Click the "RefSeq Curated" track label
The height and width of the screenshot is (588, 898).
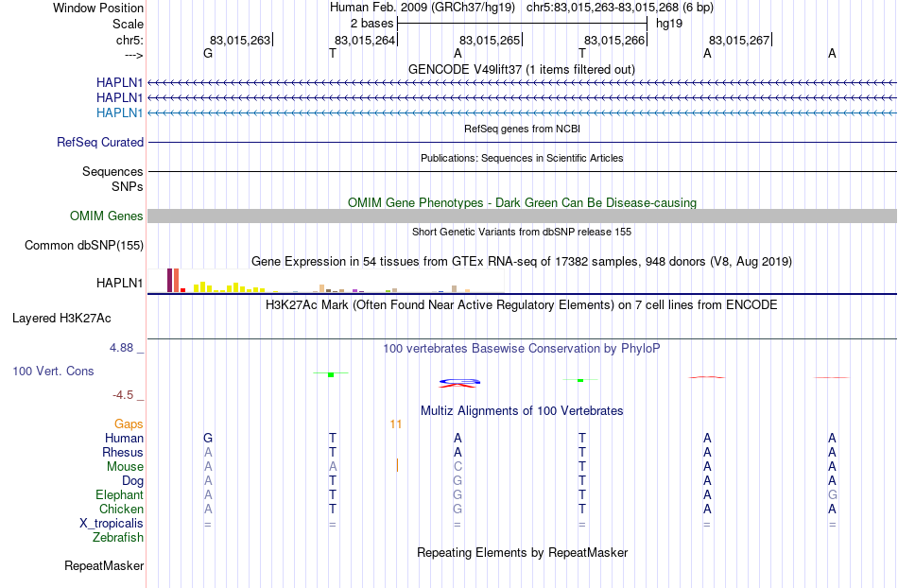tap(100, 142)
